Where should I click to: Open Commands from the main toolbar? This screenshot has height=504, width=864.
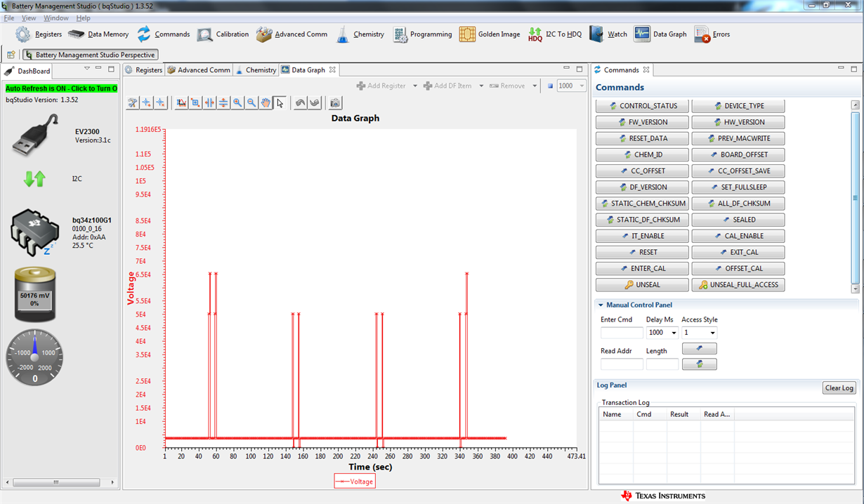pyautogui.click(x=163, y=34)
